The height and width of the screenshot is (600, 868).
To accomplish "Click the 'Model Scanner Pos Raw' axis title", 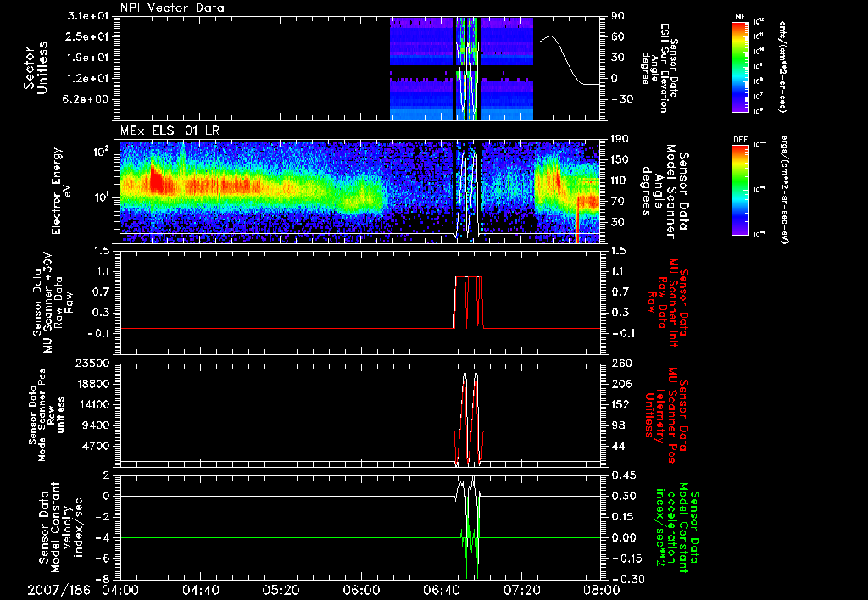I will click(x=46, y=414).
